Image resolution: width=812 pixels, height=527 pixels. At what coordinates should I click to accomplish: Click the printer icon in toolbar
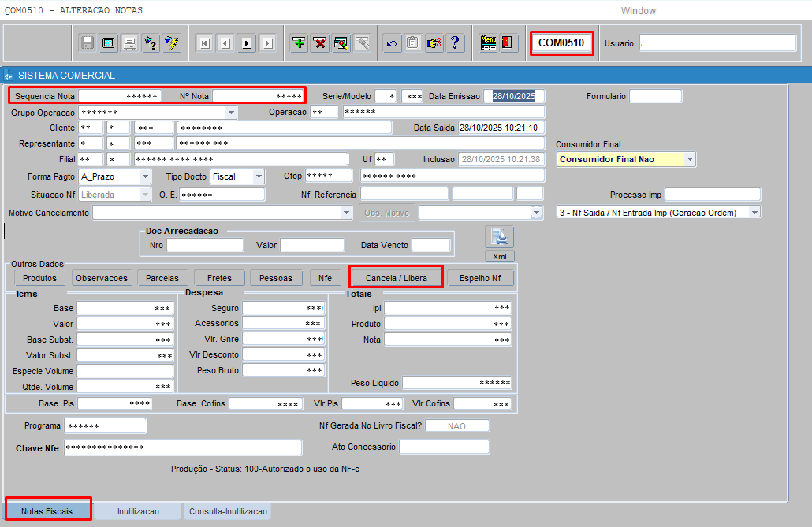tap(129, 43)
